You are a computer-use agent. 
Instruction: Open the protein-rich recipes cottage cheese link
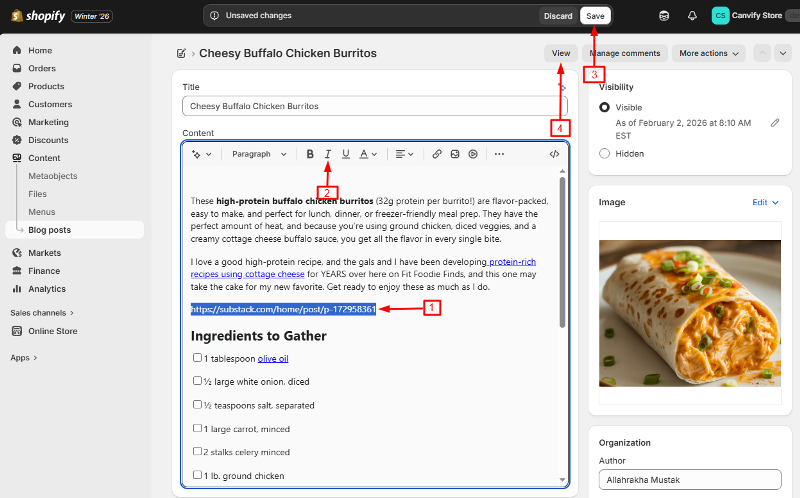(x=363, y=268)
